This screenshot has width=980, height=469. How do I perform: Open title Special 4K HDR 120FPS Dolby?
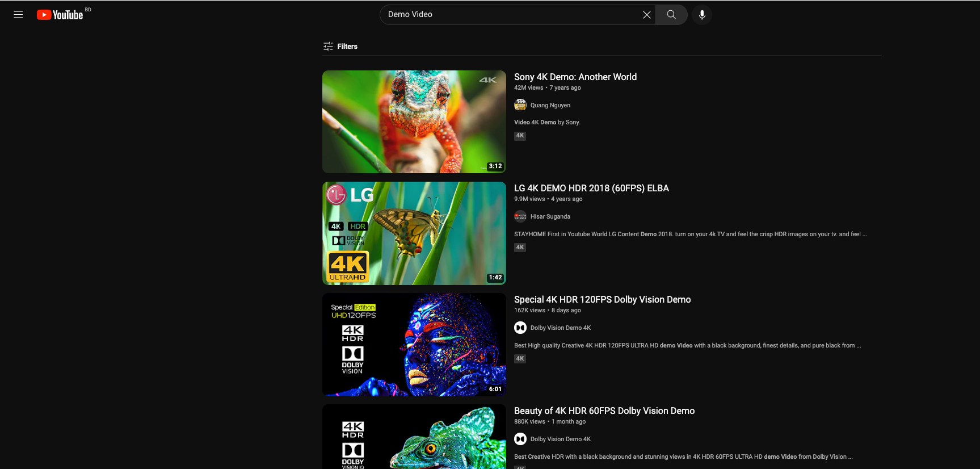[x=603, y=299]
